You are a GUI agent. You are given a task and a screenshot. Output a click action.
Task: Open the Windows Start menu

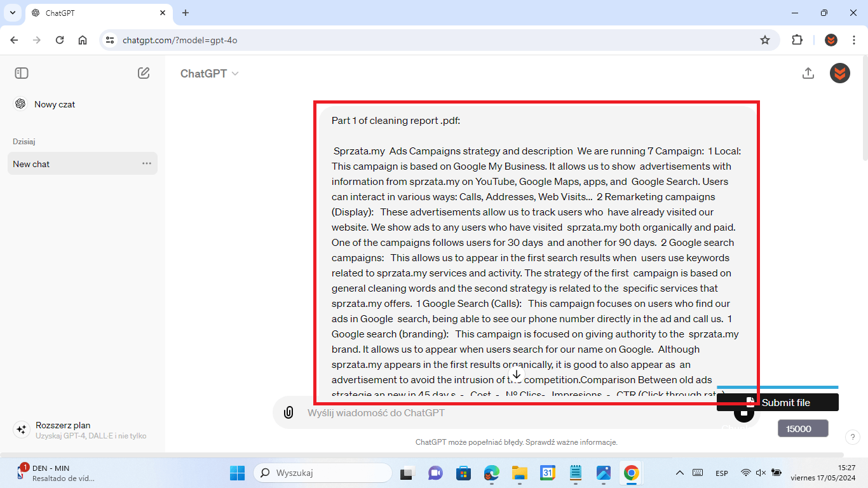point(237,473)
